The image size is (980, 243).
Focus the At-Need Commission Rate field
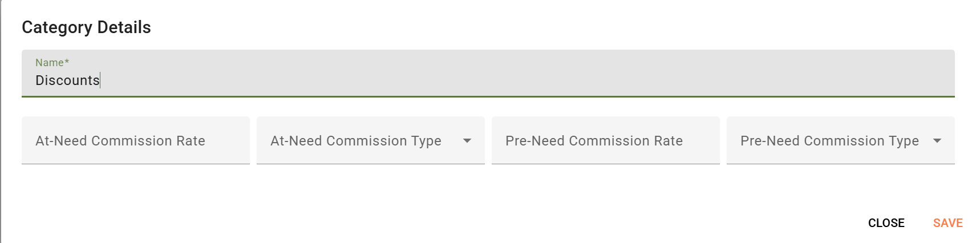[x=136, y=141]
